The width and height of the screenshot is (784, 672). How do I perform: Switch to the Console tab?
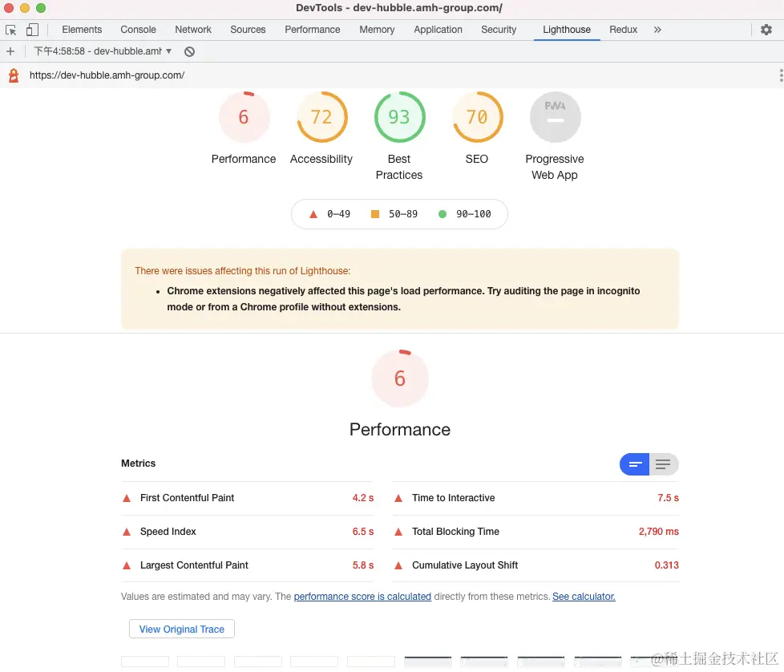[138, 30]
